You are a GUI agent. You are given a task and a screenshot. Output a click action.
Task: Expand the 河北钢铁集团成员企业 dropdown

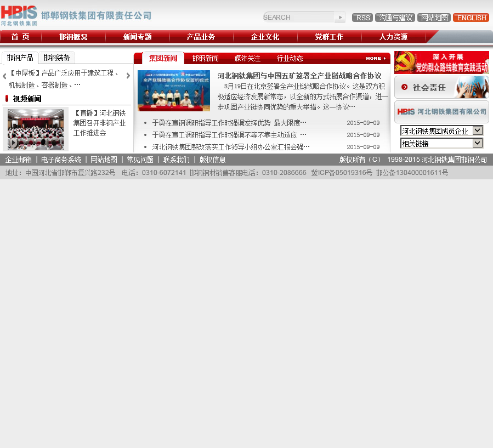tap(441, 131)
